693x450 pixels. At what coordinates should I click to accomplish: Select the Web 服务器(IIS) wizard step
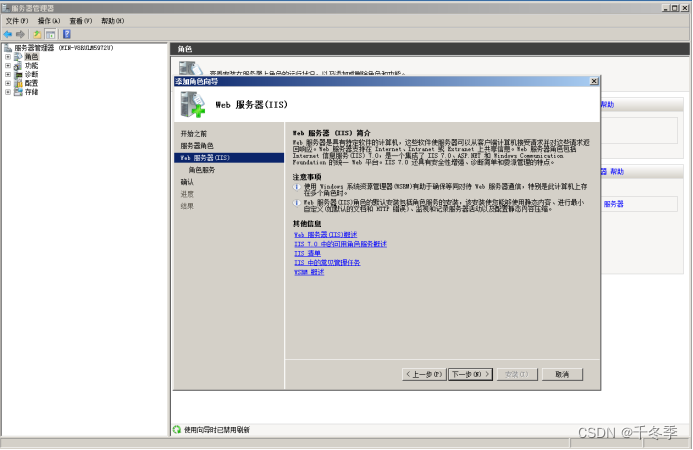(x=229, y=158)
